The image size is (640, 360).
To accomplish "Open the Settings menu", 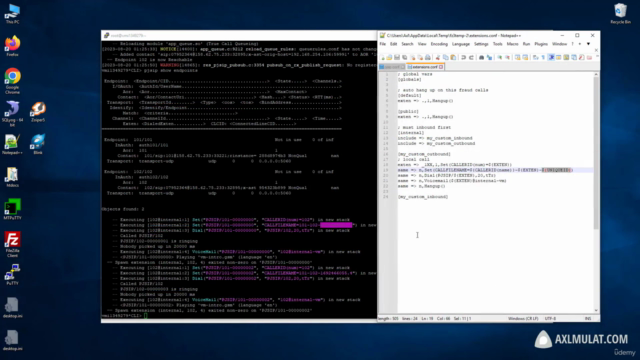I will click(x=481, y=44).
